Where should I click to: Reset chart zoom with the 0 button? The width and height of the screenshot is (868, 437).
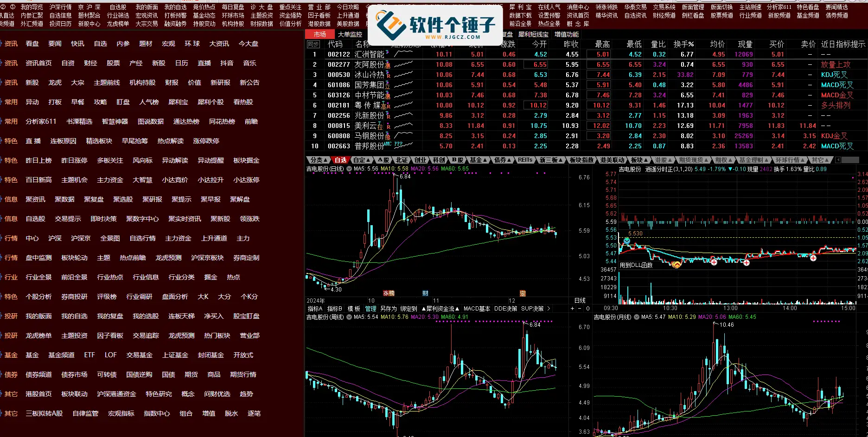pyautogui.click(x=587, y=309)
